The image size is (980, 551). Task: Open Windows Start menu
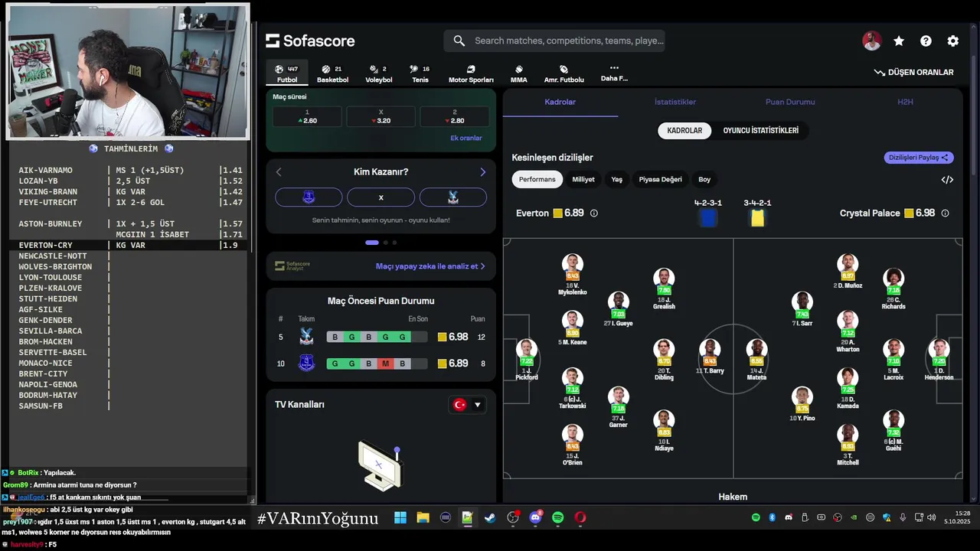[400, 518]
